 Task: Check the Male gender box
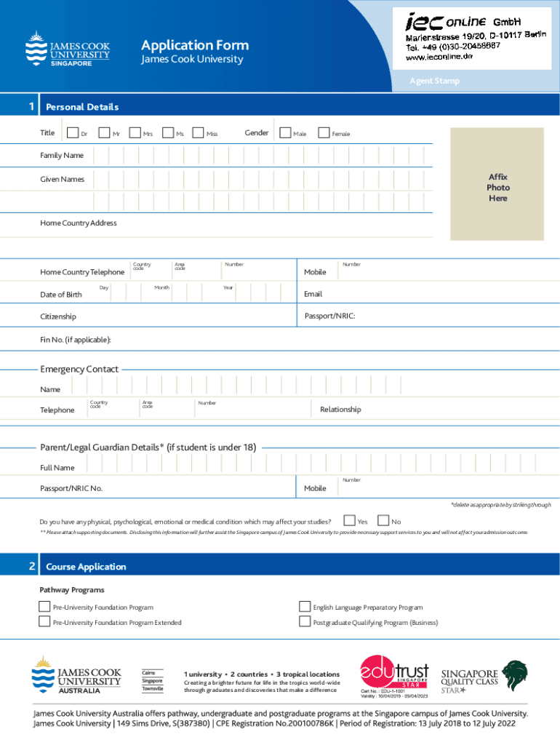point(285,132)
